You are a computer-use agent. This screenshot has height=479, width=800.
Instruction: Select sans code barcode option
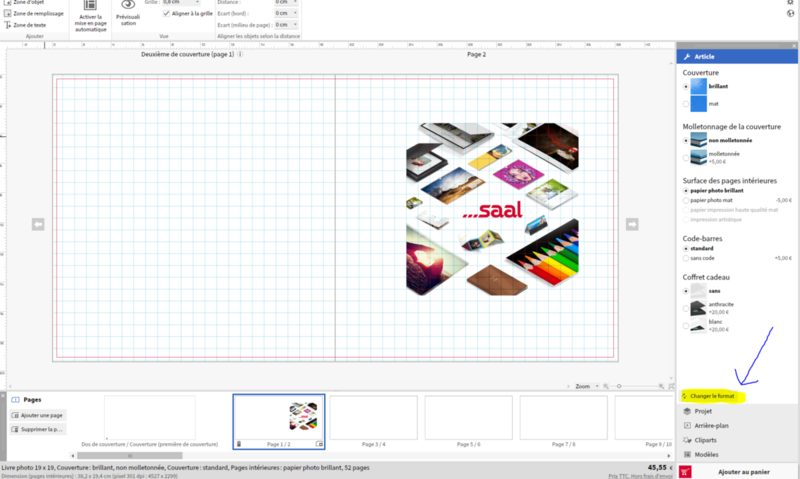click(686, 258)
